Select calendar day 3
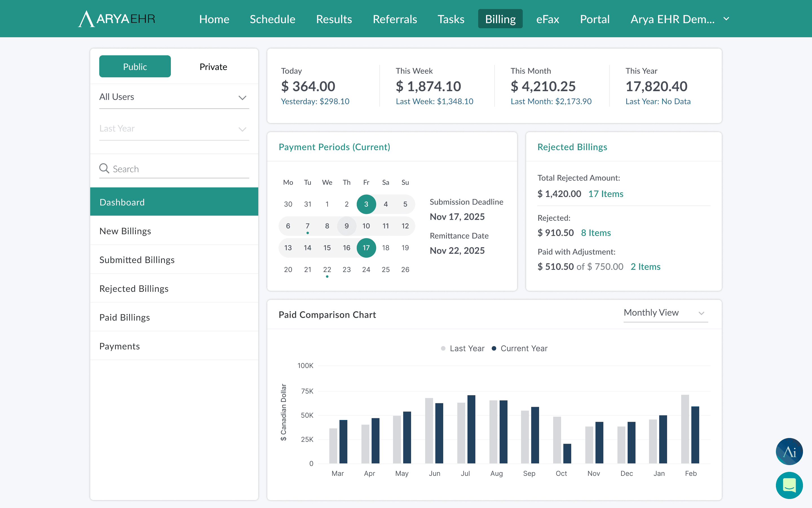Viewport: 812px width, 508px height. (x=366, y=204)
